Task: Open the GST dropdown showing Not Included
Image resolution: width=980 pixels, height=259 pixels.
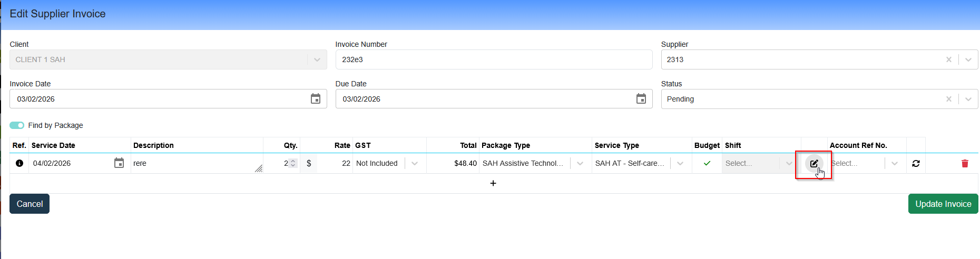Action: pos(415,163)
